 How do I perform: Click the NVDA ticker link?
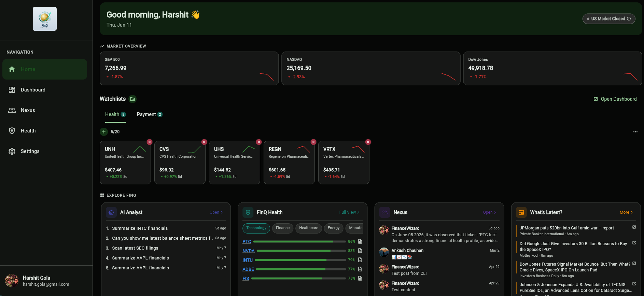(249, 251)
